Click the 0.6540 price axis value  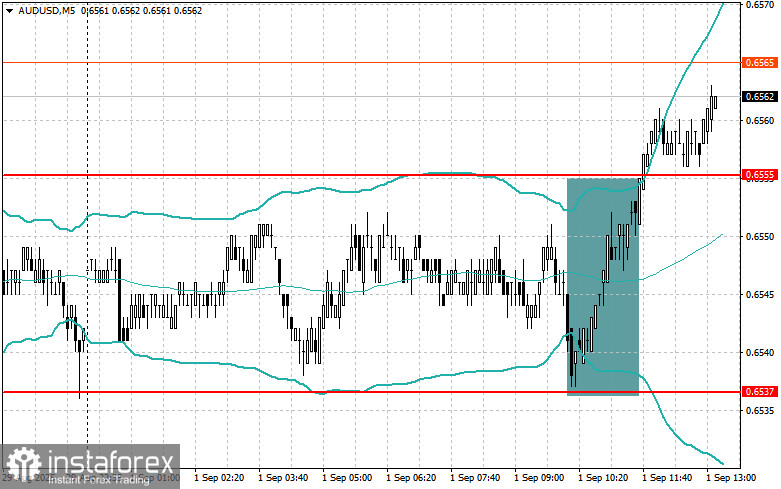[x=760, y=353]
